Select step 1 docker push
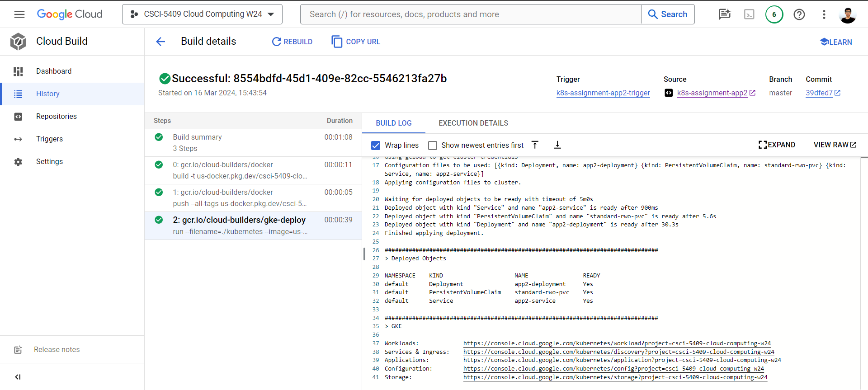Viewport: 868px width, 390px height. tap(253, 198)
